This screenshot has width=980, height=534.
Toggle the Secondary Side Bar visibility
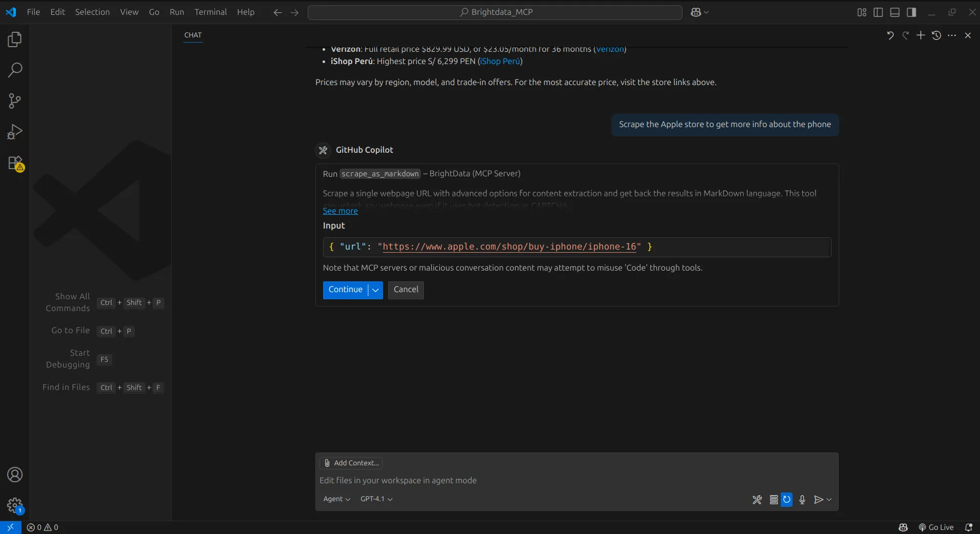pyautogui.click(x=912, y=12)
